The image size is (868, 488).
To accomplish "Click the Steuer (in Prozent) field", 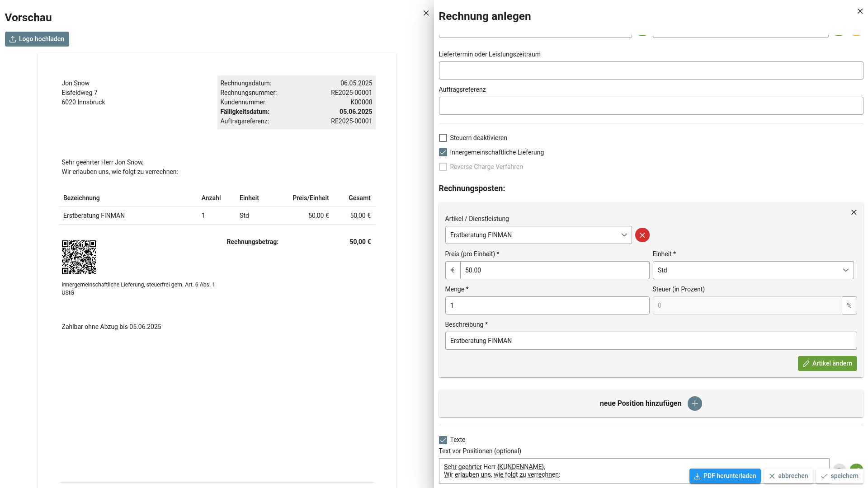I will 747,305.
